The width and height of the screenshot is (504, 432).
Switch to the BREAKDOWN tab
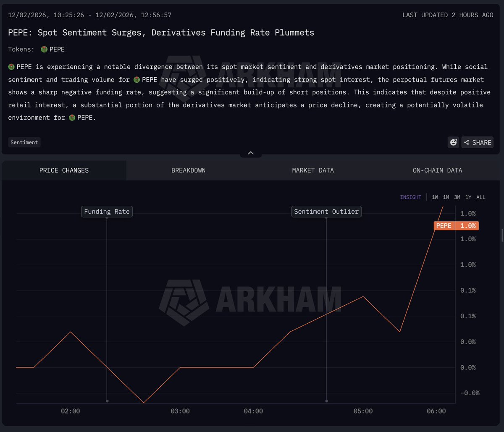tap(188, 170)
